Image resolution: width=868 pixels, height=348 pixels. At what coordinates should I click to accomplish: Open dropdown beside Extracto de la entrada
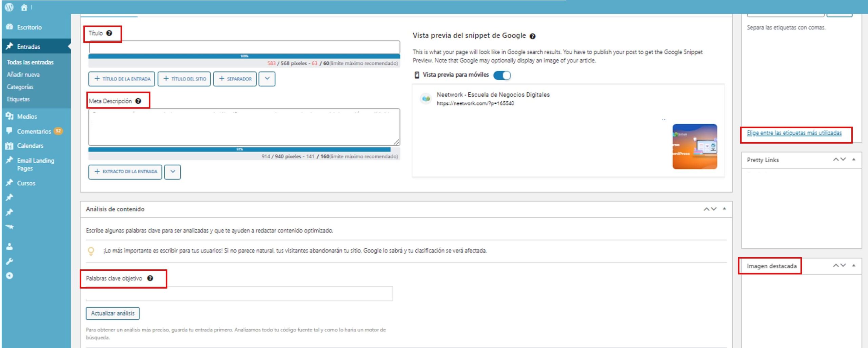[173, 172]
